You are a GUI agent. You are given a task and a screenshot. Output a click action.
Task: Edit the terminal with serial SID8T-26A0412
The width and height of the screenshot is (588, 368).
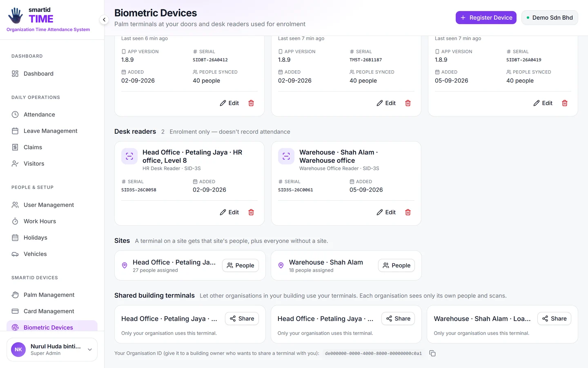tap(229, 103)
